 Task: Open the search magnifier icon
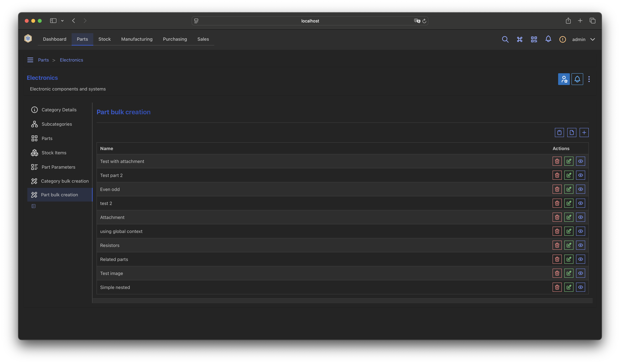[505, 39]
